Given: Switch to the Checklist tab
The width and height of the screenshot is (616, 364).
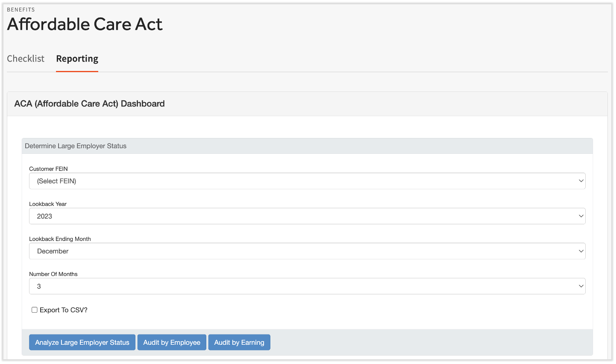Looking at the screenshot, I should click(26, 59).
